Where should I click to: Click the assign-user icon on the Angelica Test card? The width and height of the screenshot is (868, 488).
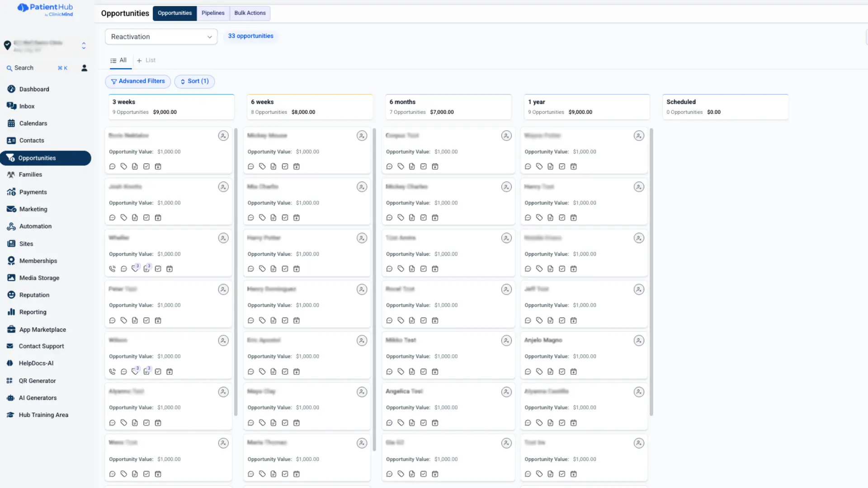[506, 392]
